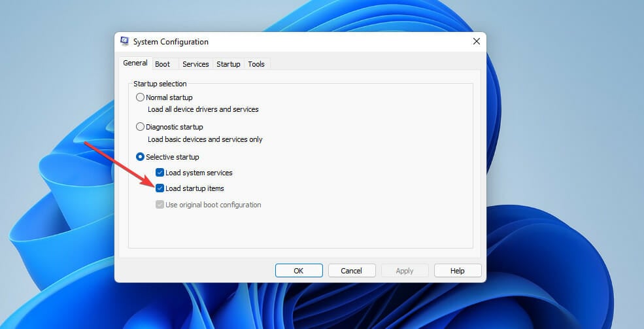644x329 pixels.
Task: Choose the Normal startup radio button
Action: point(140,97)
